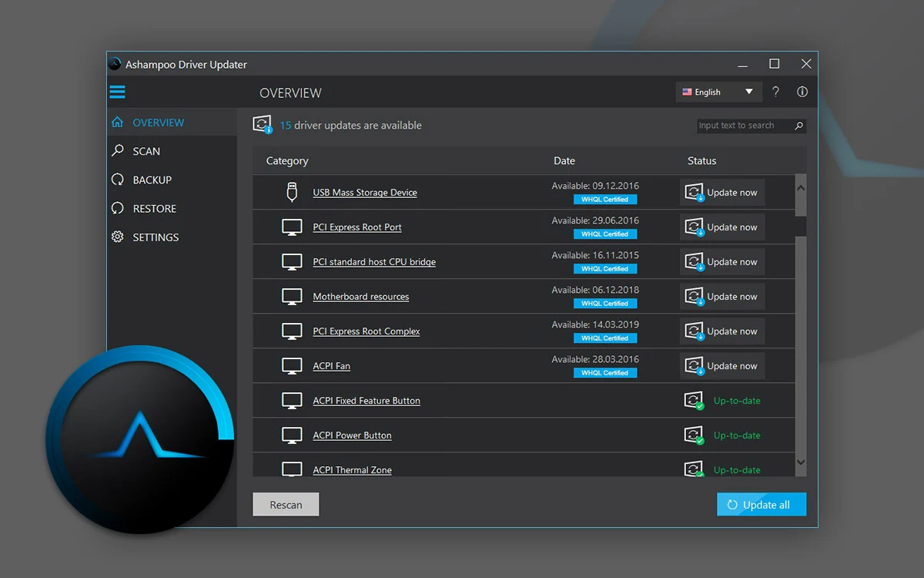Click the monitor icon for ACPI Fixed Feature Button
Viewport: 924px width, 578px height.
[x=292, y=401]
